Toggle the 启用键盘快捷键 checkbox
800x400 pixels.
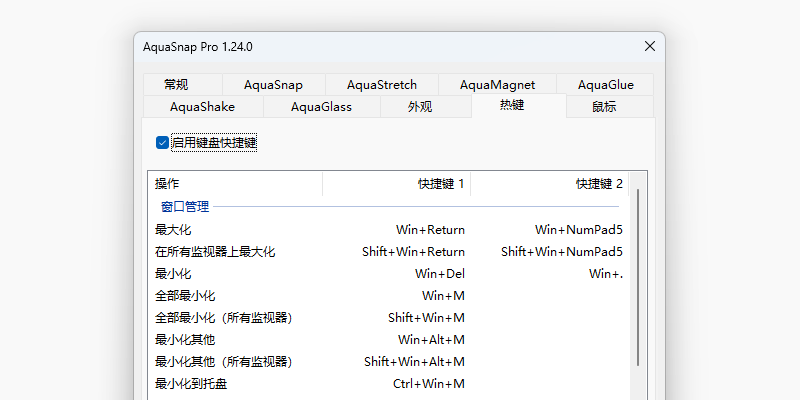[x=163, y=143]
